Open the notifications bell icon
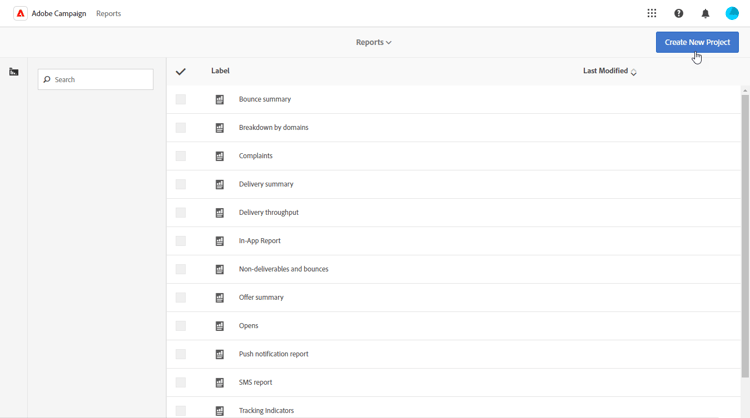The image size is (750, 418). coord(705,14)
